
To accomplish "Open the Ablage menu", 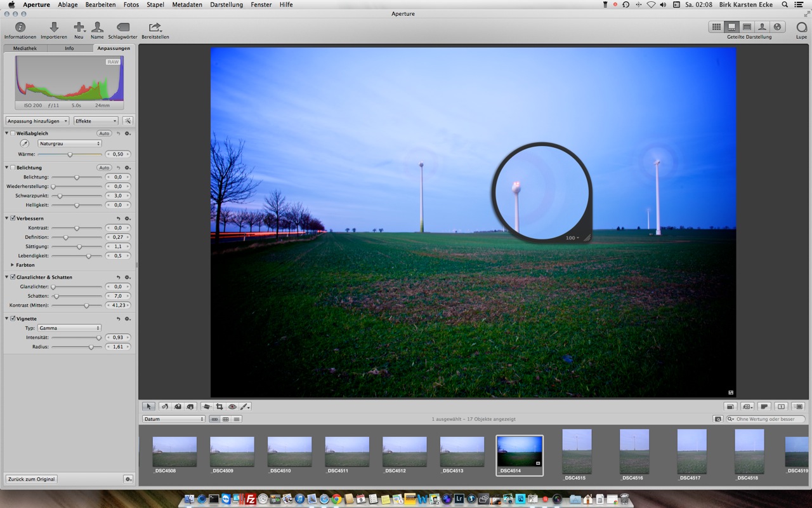I will click(x=68, y=4).
